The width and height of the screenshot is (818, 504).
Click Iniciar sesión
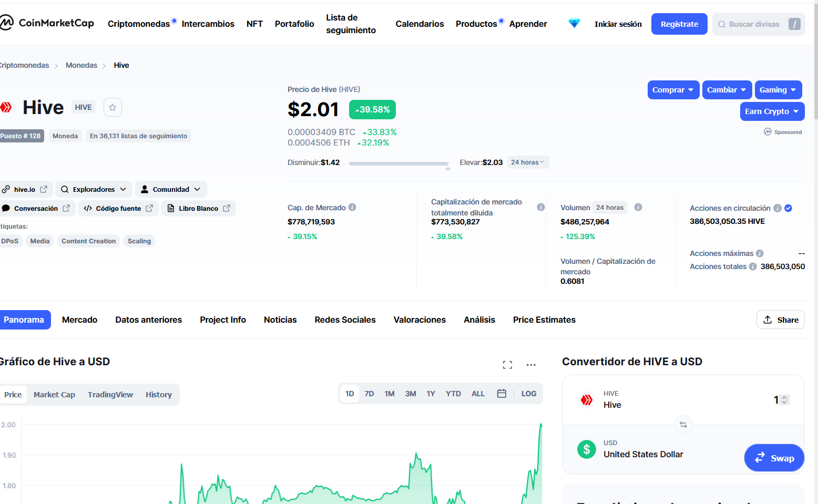[x=618, y=24]
